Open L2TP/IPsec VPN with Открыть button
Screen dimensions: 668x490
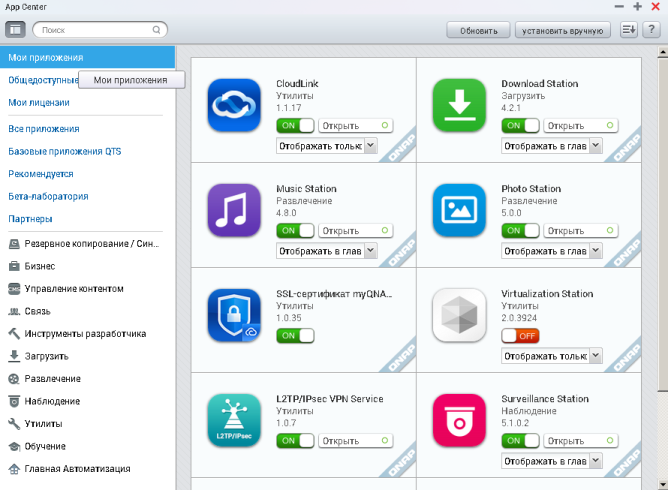point(356,441)
